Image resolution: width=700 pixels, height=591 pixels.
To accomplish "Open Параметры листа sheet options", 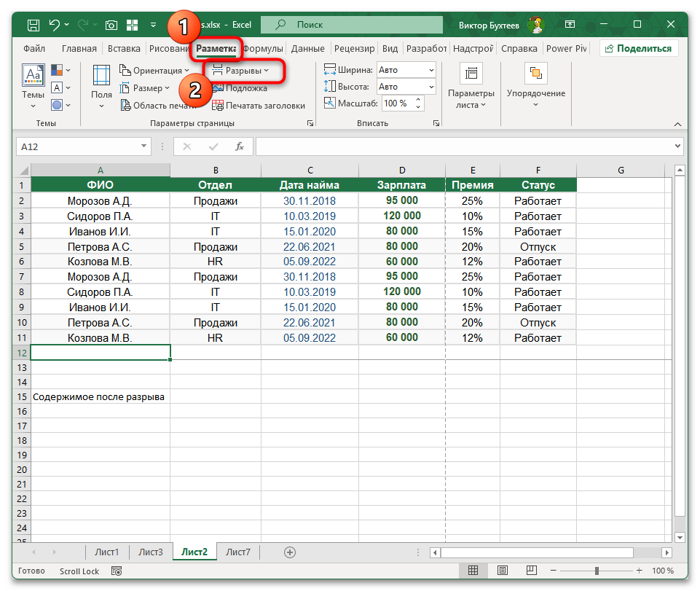I will click(471, 87).
